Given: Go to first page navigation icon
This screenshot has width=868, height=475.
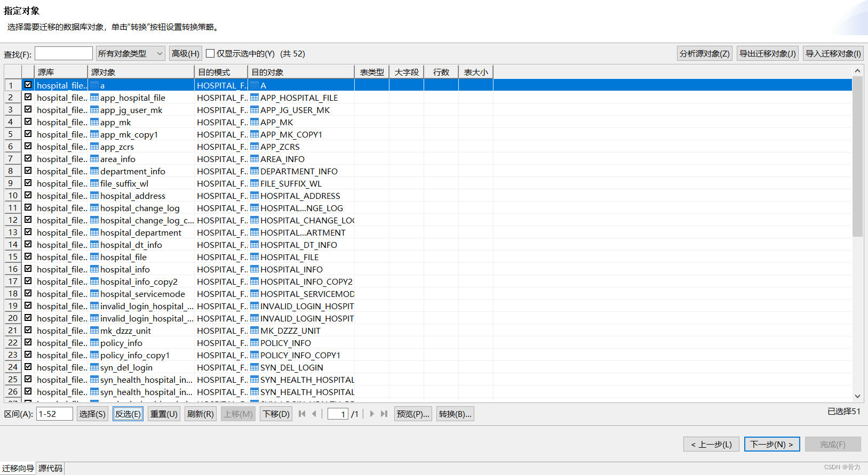Looking at the screenshot, I should pos(302,414).
